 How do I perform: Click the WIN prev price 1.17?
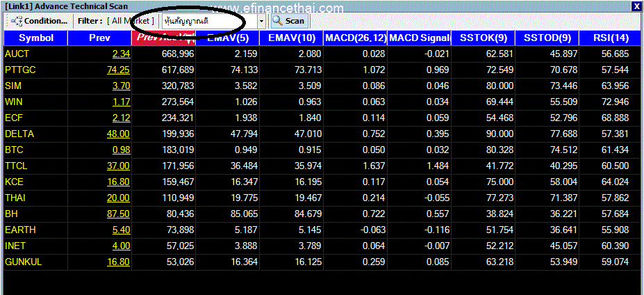121,102
